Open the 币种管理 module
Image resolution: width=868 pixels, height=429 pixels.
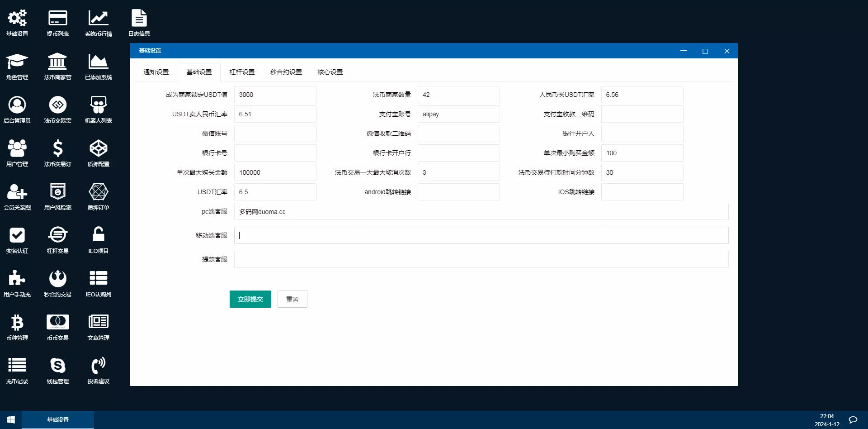point(17,326)
